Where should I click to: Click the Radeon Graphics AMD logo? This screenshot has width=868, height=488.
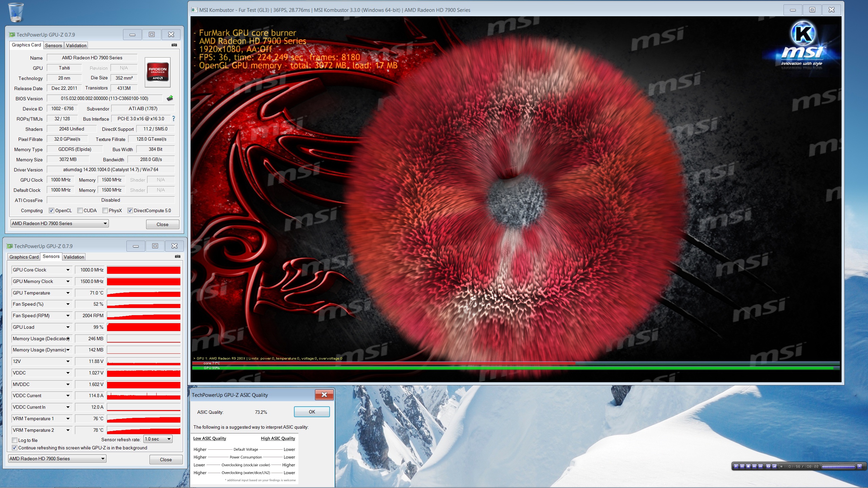click(157, 72)
